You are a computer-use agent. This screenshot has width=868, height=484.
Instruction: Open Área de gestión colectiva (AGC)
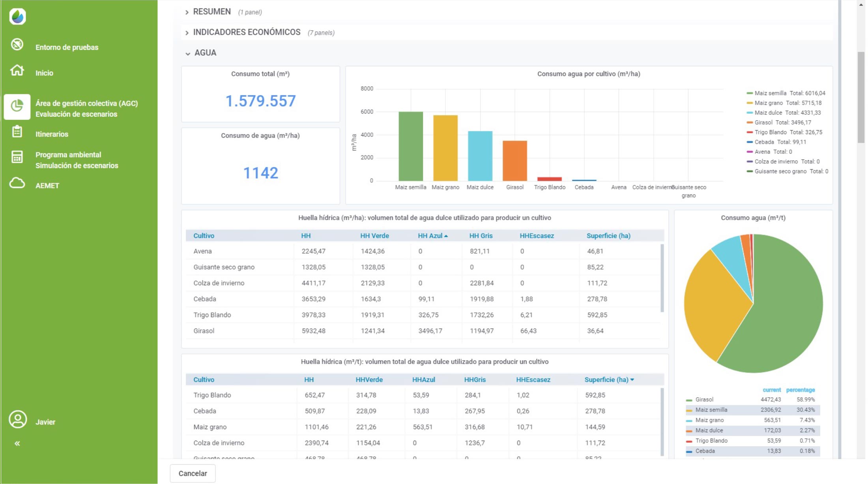[x=86, y=108]
